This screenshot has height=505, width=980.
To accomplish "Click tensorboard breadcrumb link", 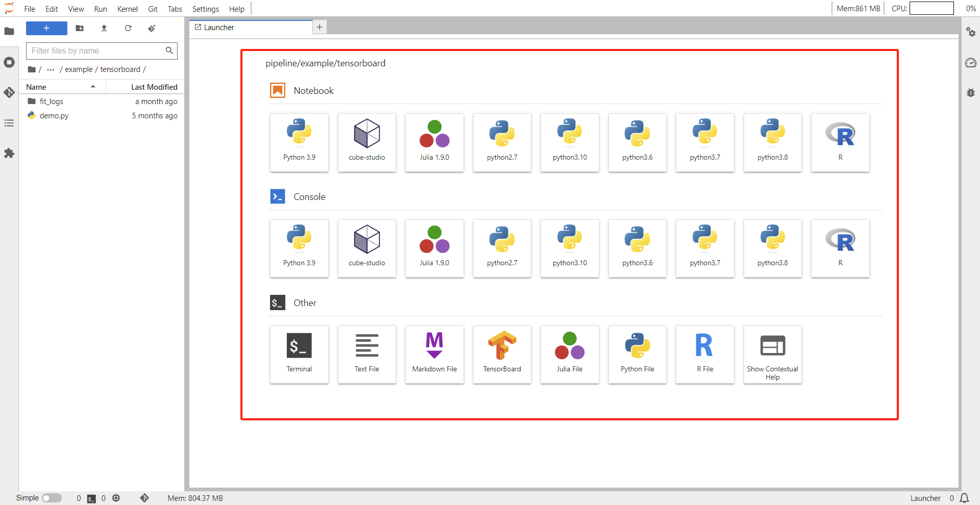I will (x=120, y=69).
